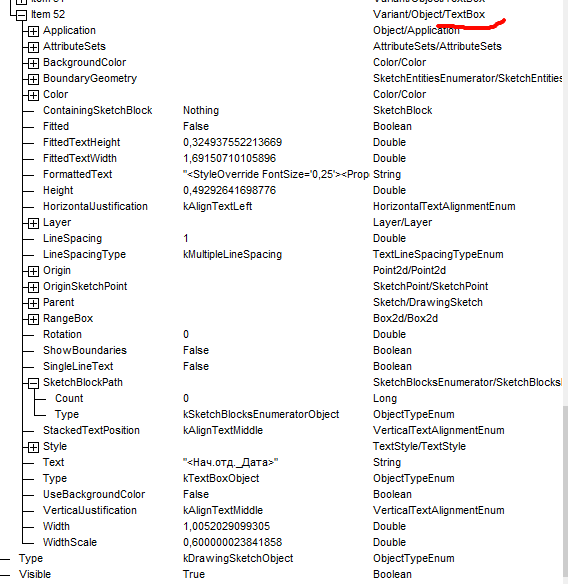Click the type TextStyle/TextStyle

pyautogui.click(x=419, y=447)
